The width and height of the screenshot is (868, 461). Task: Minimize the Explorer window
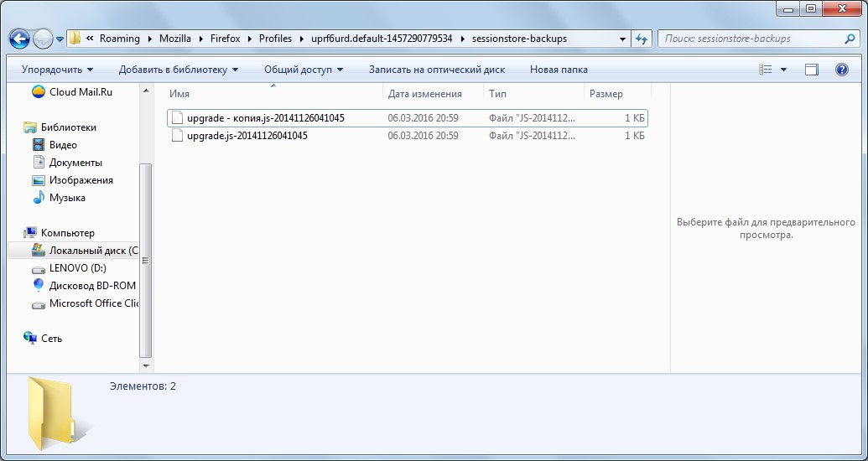tap(788, 8)
